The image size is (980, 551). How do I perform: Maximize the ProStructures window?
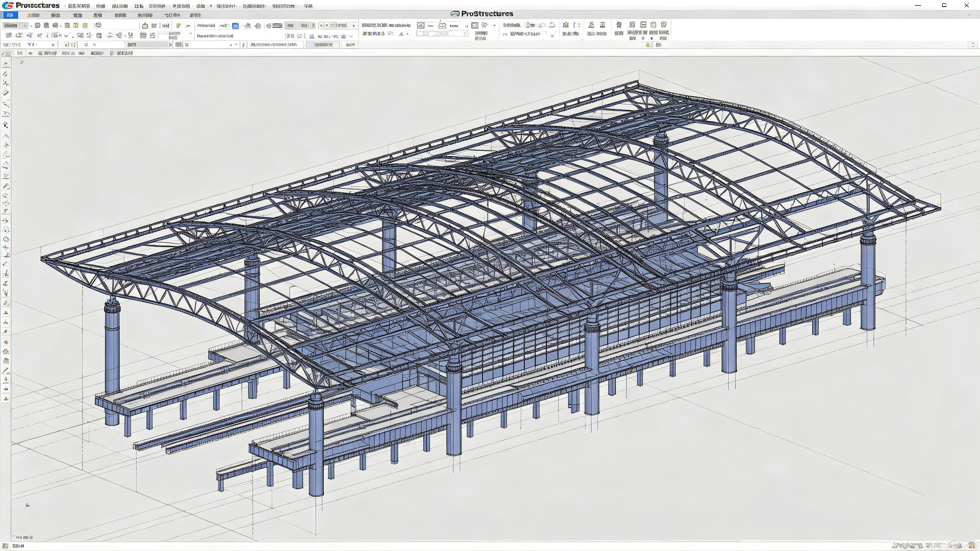tap(944, 5)
